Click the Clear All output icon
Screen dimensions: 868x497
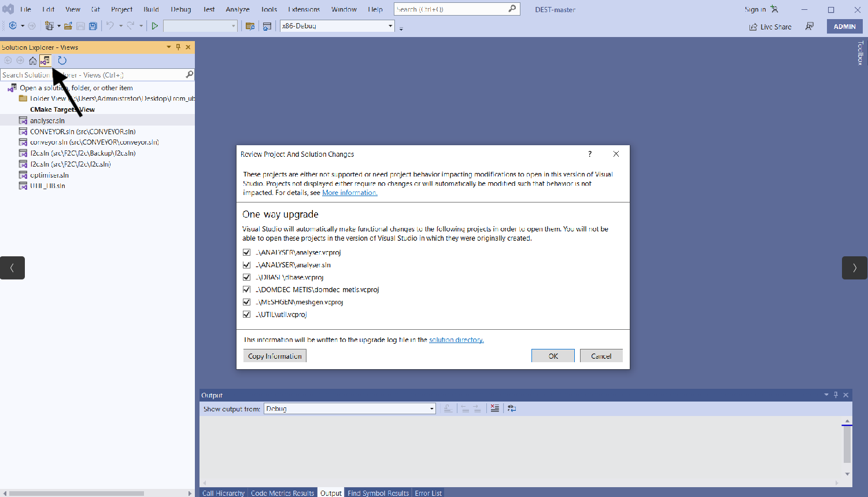tap(494, 408)
